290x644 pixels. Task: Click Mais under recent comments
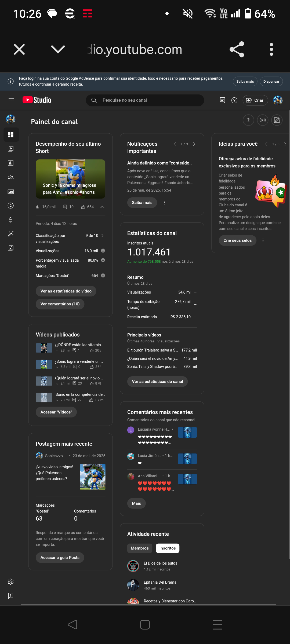pos(136,503)
